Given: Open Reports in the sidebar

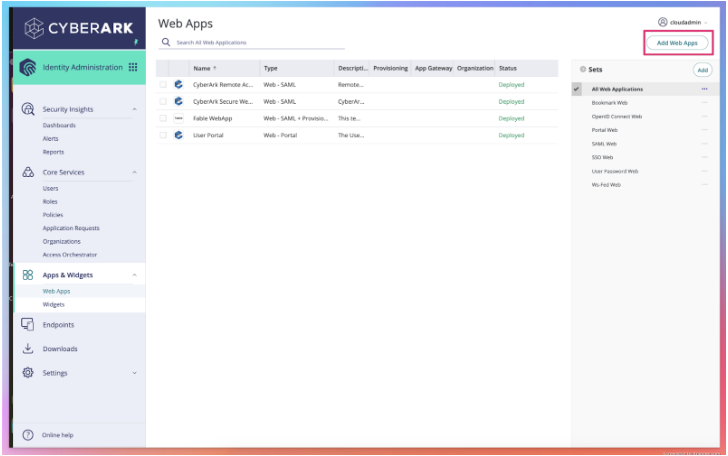Looking at the screenshot, I should [x=53, y=152].
